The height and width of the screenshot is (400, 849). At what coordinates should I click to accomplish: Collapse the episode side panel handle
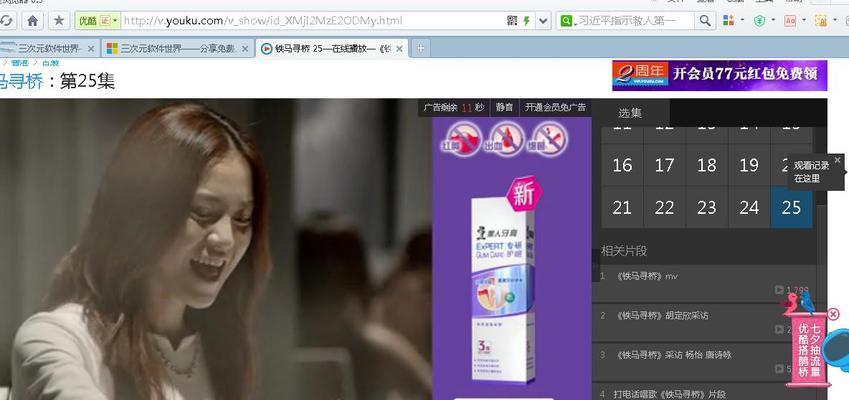tap(596, 265)
